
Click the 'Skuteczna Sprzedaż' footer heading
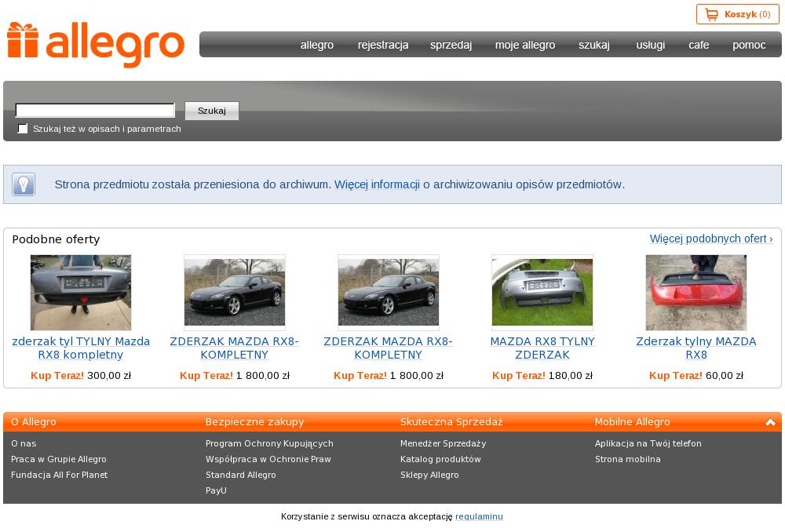(x=451, y=422)
